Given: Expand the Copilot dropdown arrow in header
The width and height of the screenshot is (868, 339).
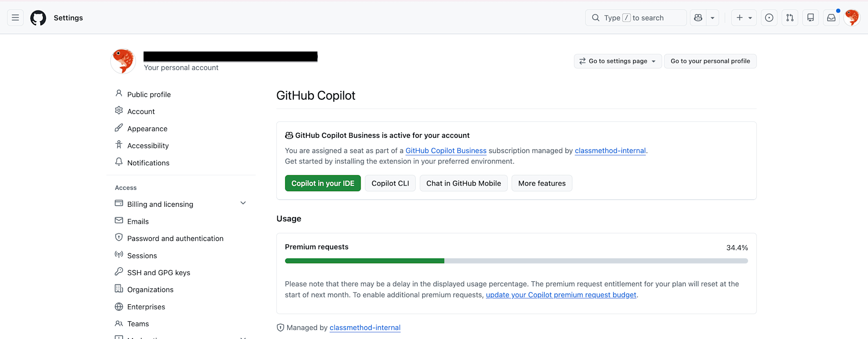Looking at the screenshot, I should [x=713, y=18].
